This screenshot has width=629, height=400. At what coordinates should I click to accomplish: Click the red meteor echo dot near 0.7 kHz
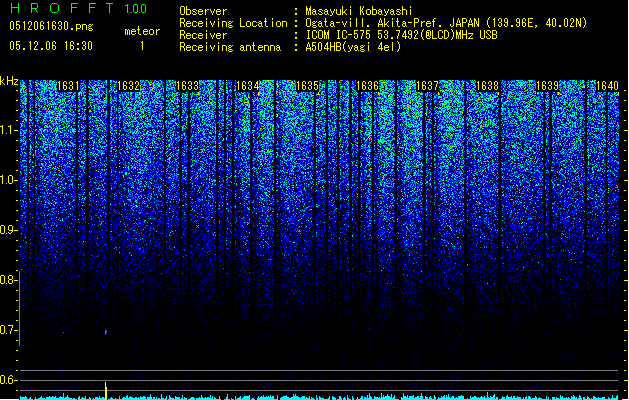point(106,332)
